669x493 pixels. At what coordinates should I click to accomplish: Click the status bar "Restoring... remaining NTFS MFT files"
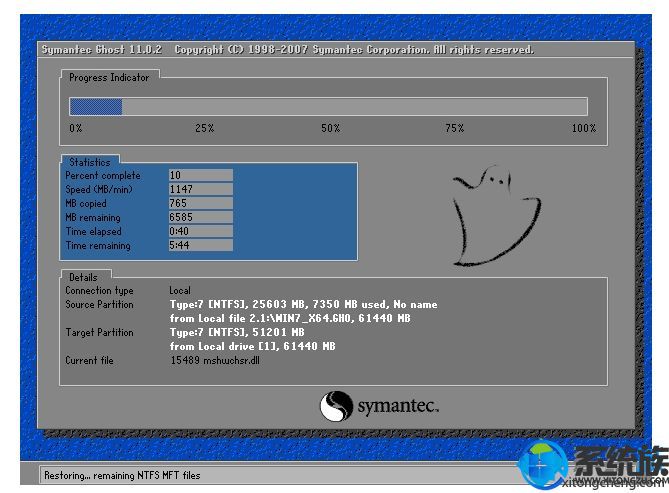[x=122, y=475]
